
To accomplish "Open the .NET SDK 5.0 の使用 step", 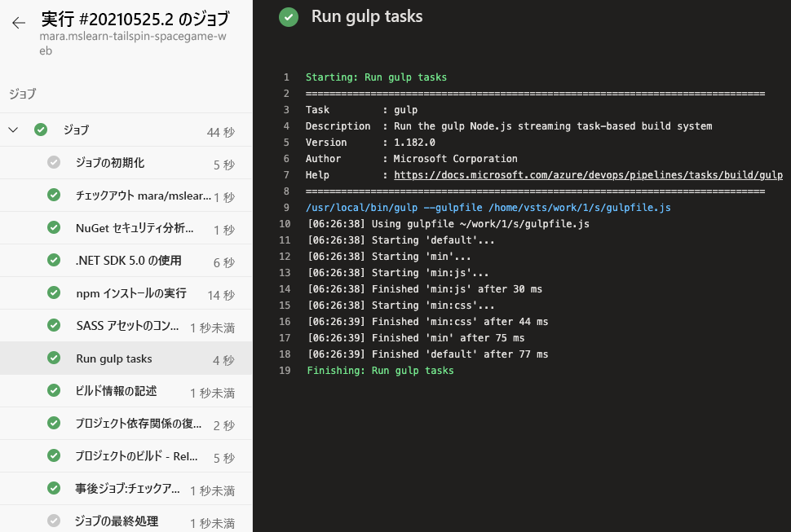I will [x=126, y=261].
